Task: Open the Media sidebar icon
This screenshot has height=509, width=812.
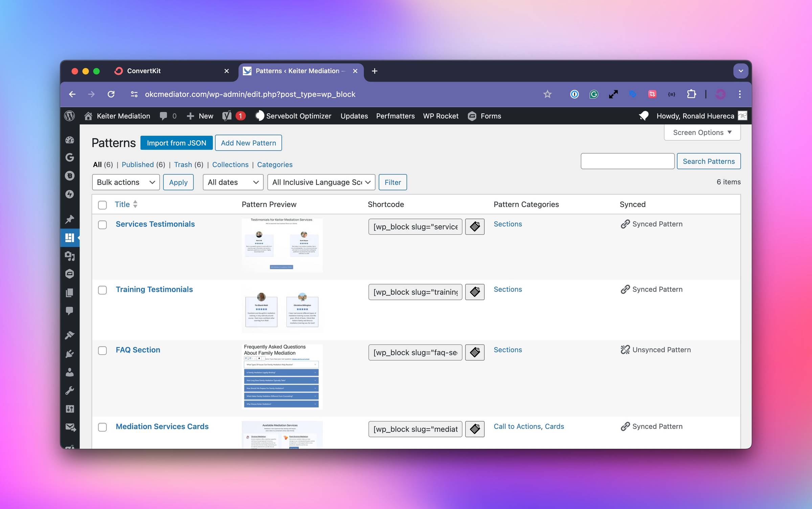Action: (x=70, y=256)
